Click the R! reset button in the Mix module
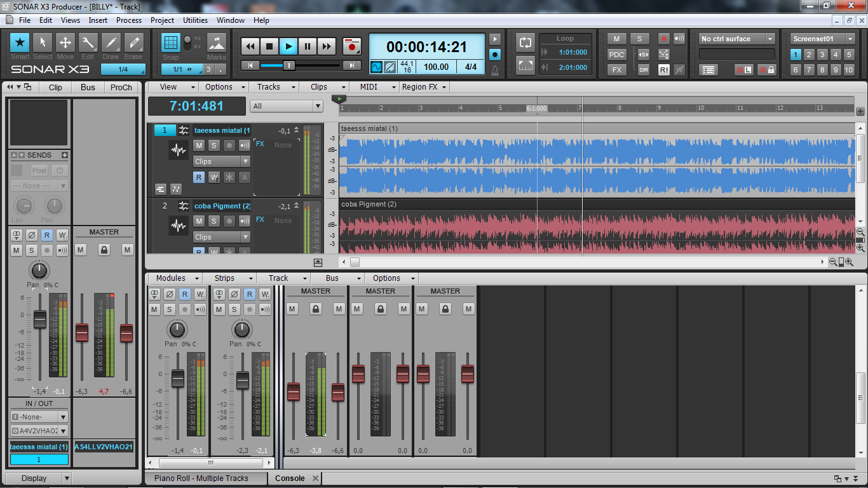Screen dimensions: 868x488 coord(663,70)
